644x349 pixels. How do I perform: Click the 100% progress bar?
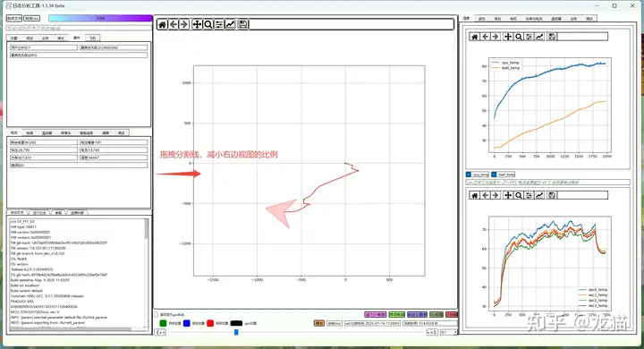[100, 19]
